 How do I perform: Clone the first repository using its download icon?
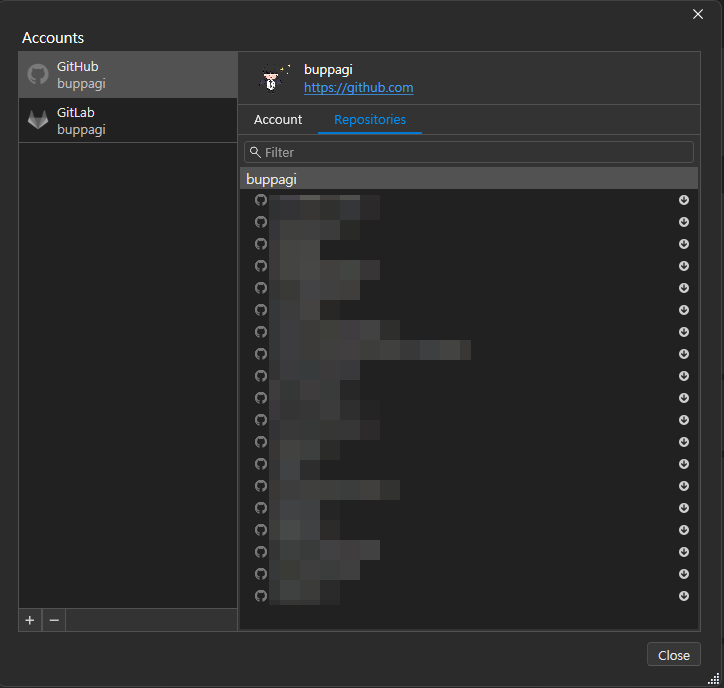click(x=684, y=200)
